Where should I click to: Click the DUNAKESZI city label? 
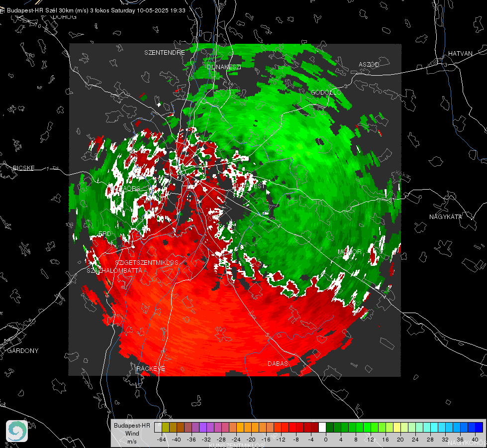[x=224, y=67]
